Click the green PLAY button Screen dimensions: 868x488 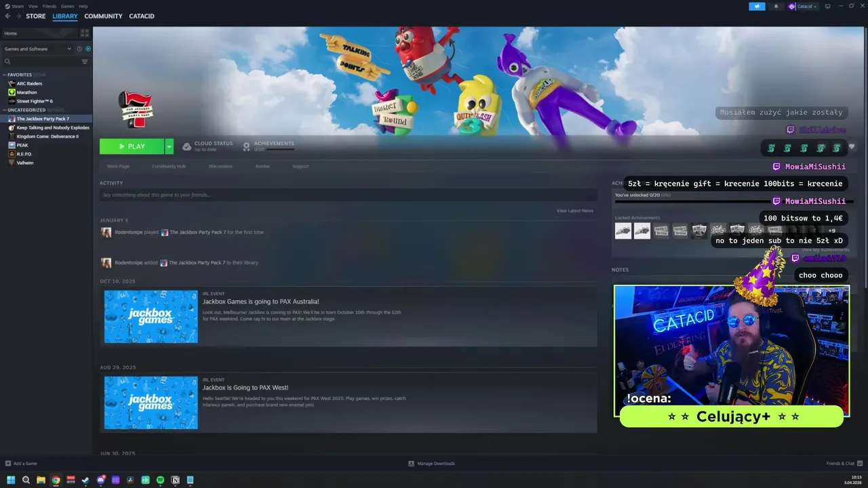132,146
